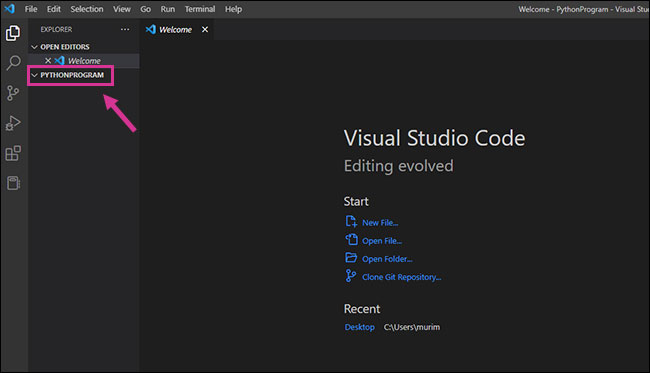Image resolution: width=650 pixels, height=373 pixels.
Task: Open the View menu
Action: (x=122, y=9)
